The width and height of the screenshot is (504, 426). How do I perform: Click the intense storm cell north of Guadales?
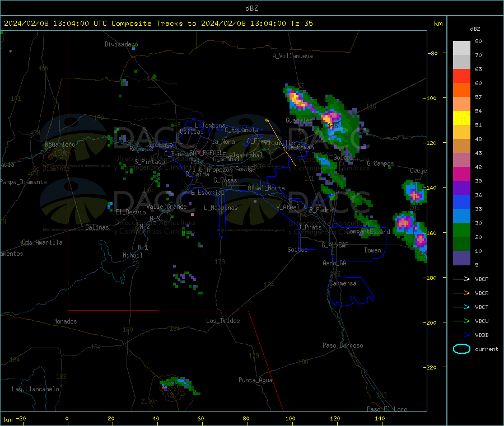point(298,100)
